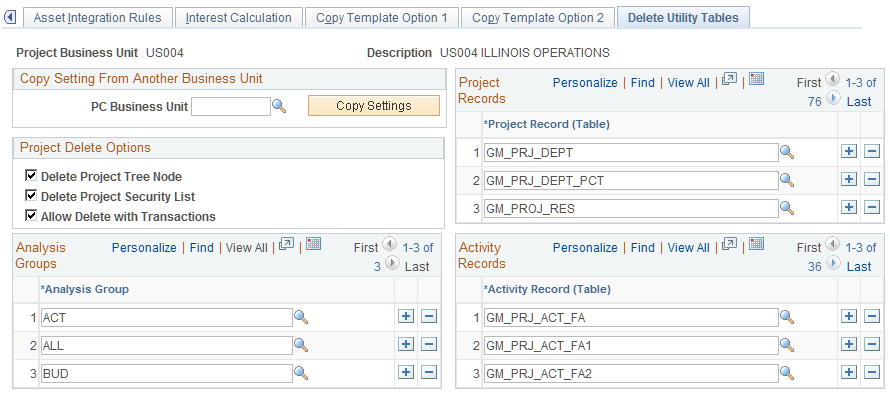The height and width of the screenshot is (396, 890).
Task: Open Analysis Groups grid in new window
Action: coord(287,245)
